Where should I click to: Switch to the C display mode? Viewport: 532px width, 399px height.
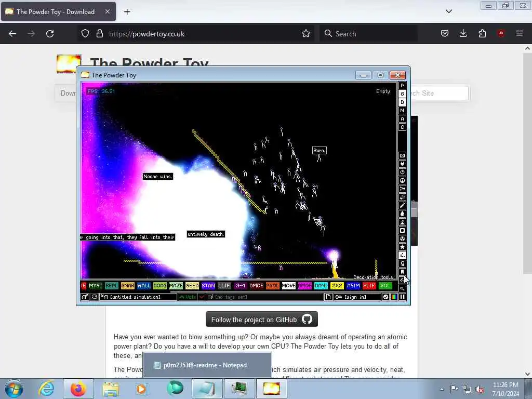click(x=402, y=127)
